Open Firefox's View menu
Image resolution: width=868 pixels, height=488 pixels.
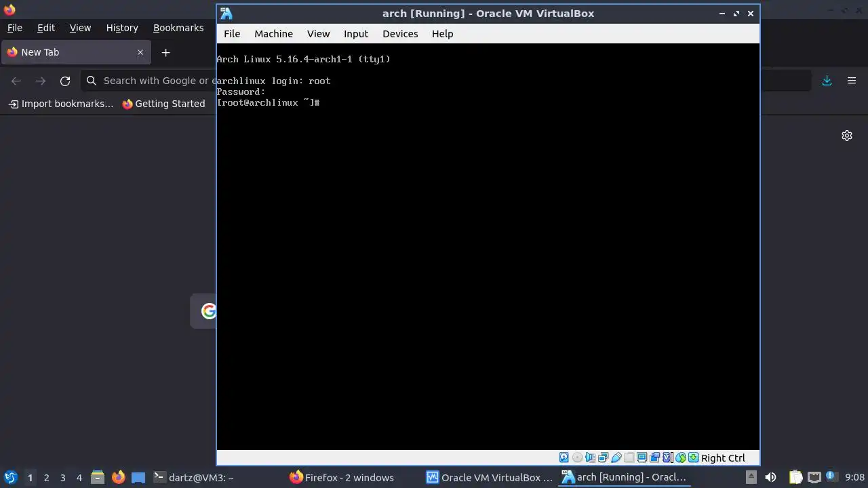click(x=80, y=28)
